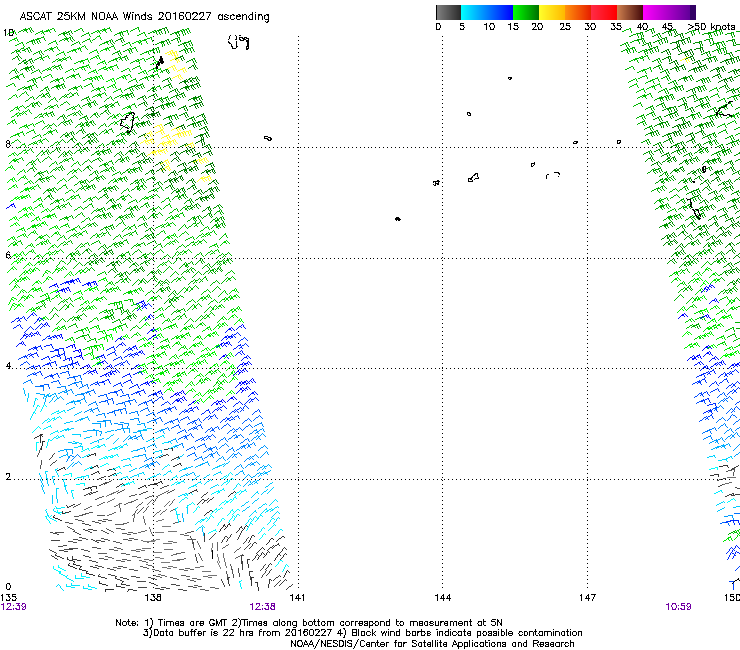Image resolution: width=740 pixels, height=650 pixels.
Task: Click the '20' color scale label
Action: pyautogui.click(x=537, y=27)
